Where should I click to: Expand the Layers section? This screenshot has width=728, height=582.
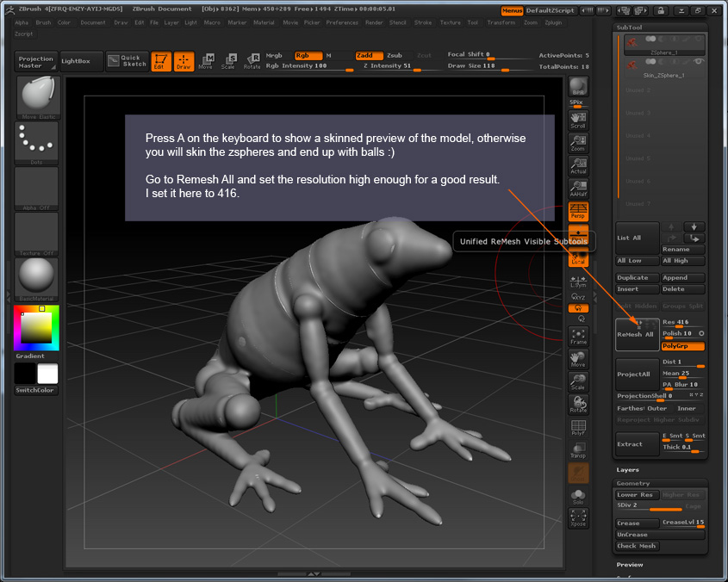(x=628, y=470)
